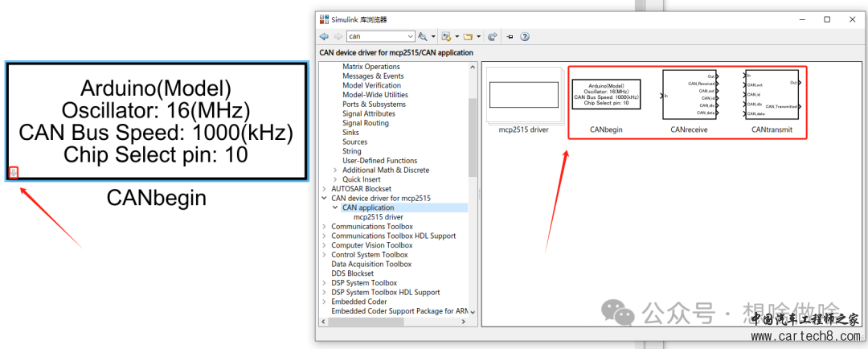Viewport: 868px width, 349px height.
Task: Select Data Acquisition Toolbox library
Action: (371, 265)
